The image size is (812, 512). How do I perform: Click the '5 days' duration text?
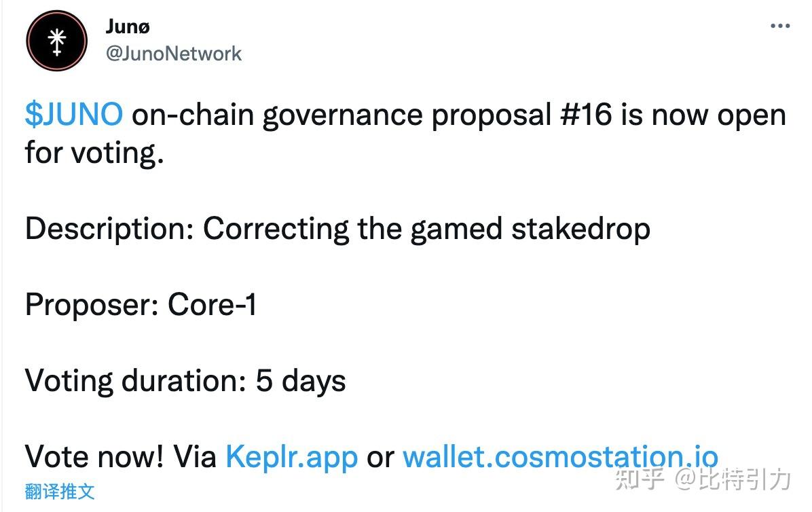(x=301, y=381)
